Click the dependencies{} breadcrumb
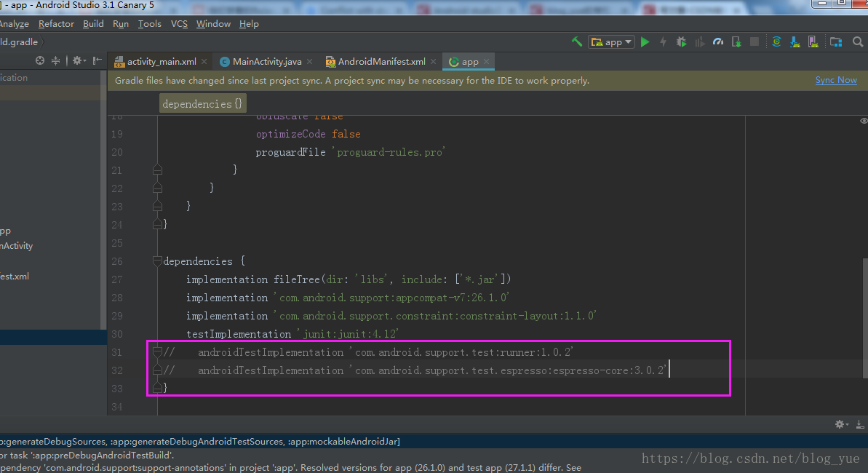 pyautogui.click(x=202, y=103)
